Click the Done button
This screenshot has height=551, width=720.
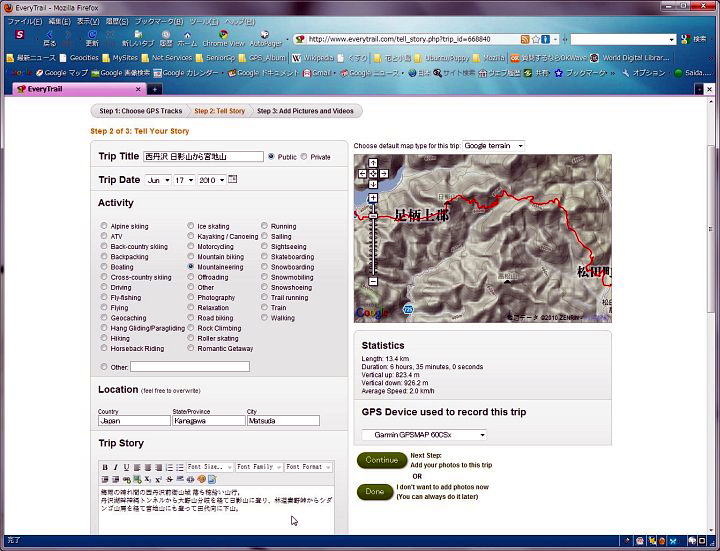pos(375,492)
